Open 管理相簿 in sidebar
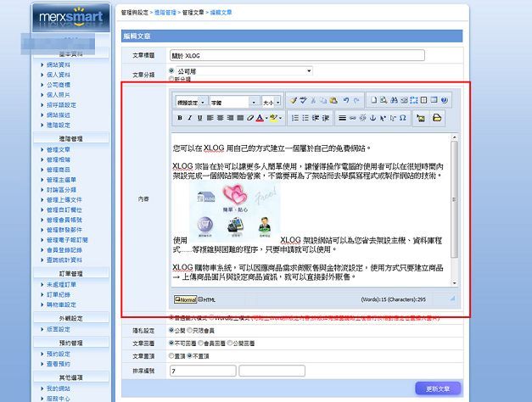 click(58, 159)
